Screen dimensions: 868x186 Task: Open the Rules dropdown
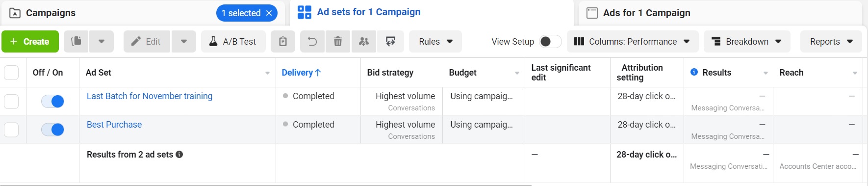tap(435, 42)
